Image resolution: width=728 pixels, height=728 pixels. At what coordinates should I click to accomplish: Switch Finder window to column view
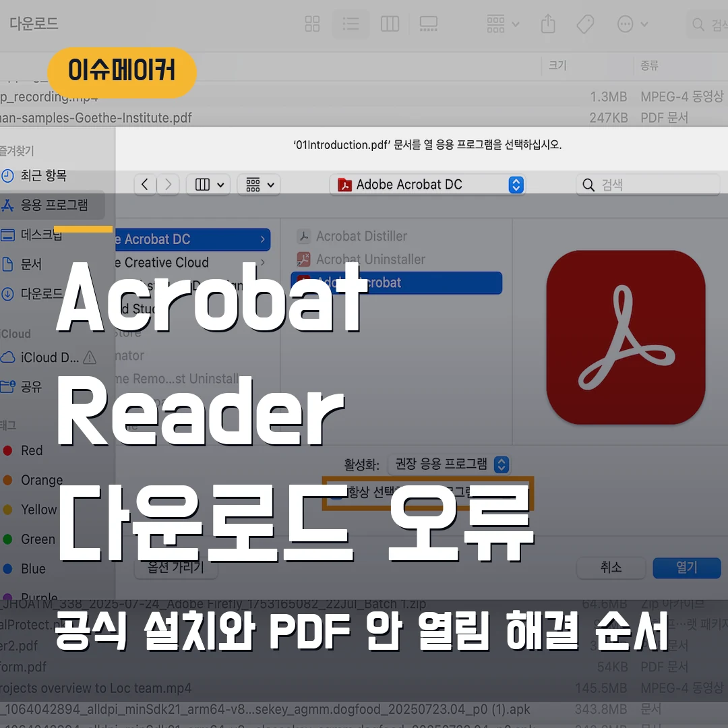click(x=390, y=24)
